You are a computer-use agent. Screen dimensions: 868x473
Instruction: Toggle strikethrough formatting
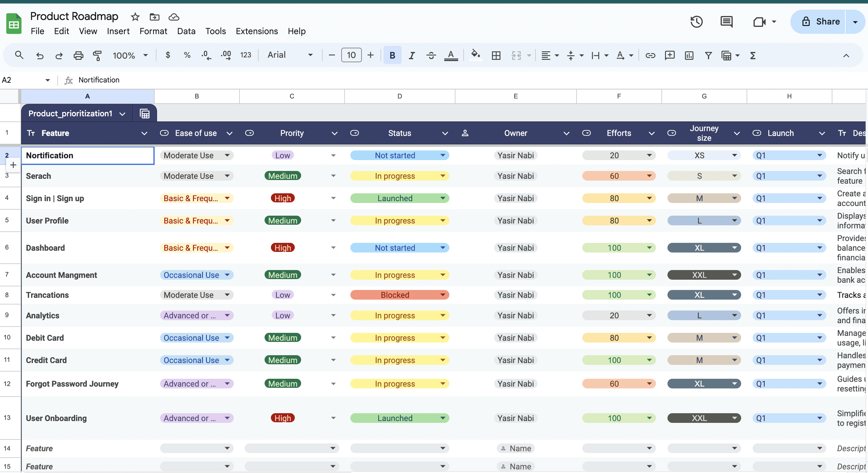(x=431, y=55)
